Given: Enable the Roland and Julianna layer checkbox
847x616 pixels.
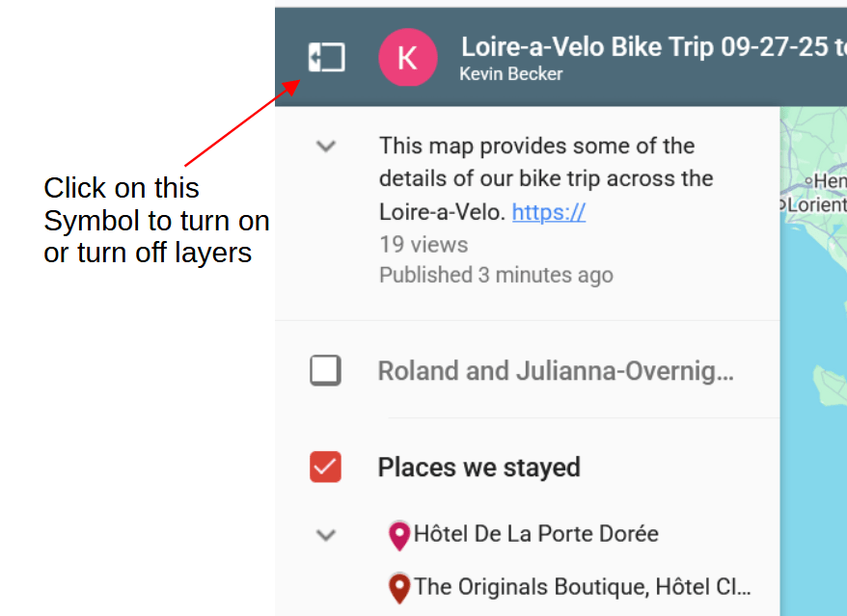Looking at the screenshot, I should [x=326, y=370].
